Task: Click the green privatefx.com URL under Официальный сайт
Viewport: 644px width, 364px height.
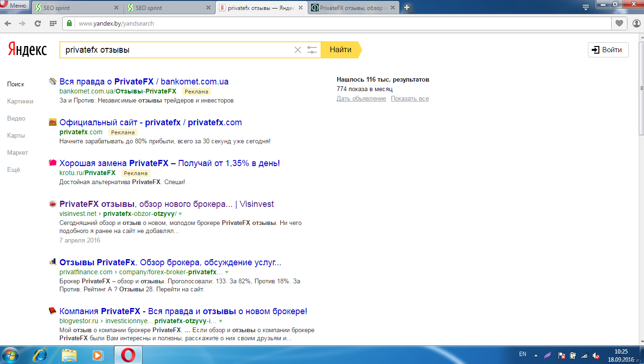Action: click(81, 132)
